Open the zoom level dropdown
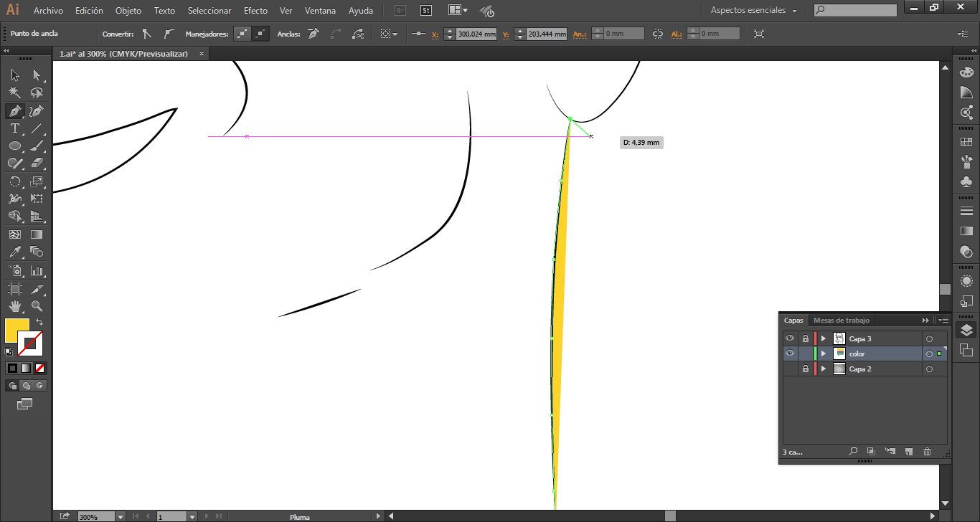Screen dimensions: 980x522 (120, 516)
